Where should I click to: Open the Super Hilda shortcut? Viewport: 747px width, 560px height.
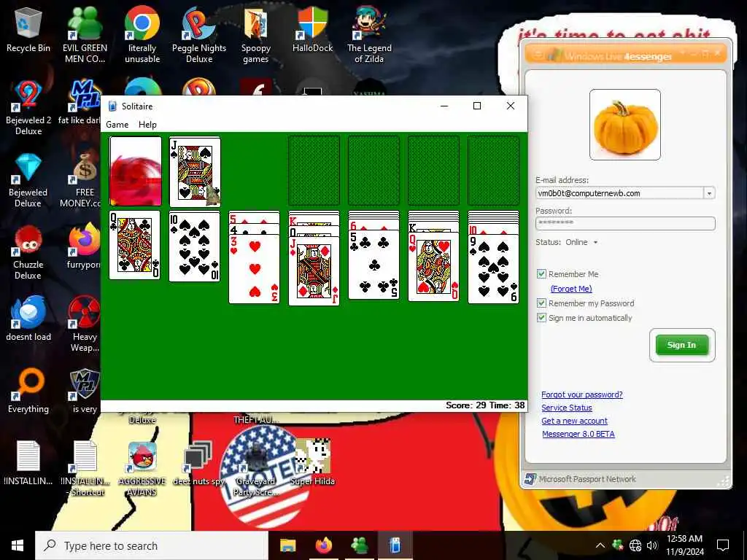[312, 463]
